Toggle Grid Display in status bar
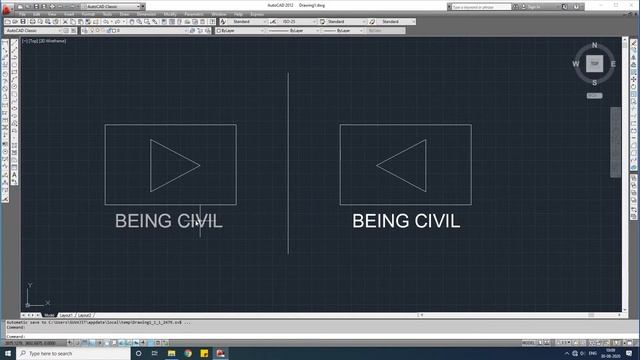The width and height of the screenshot is (640, 360). (84, 343)
